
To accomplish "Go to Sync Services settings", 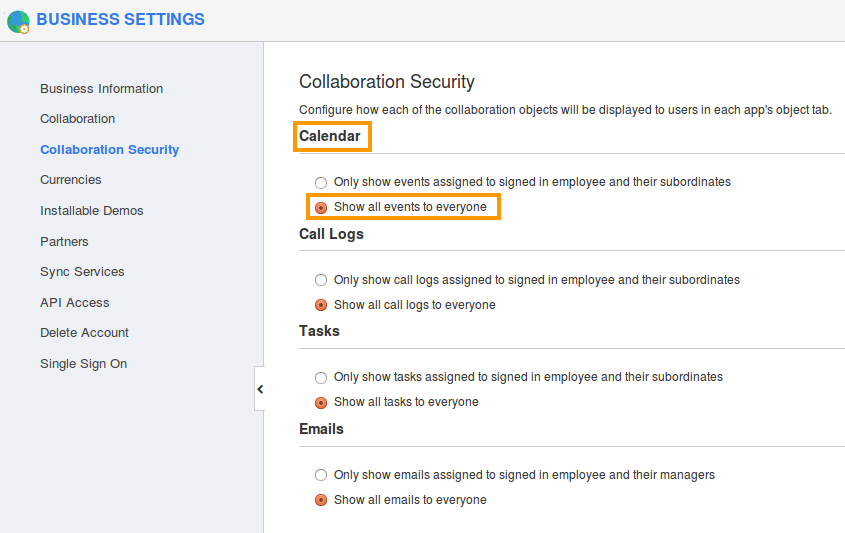I will point(82,272).
